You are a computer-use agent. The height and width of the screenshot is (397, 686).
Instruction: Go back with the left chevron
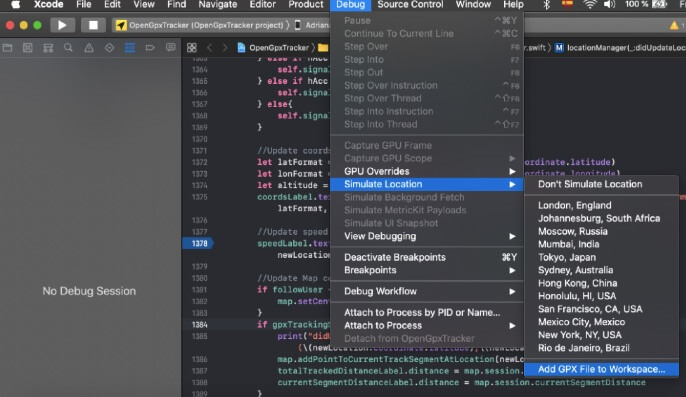pyautogui.click(x=210, y=48)
